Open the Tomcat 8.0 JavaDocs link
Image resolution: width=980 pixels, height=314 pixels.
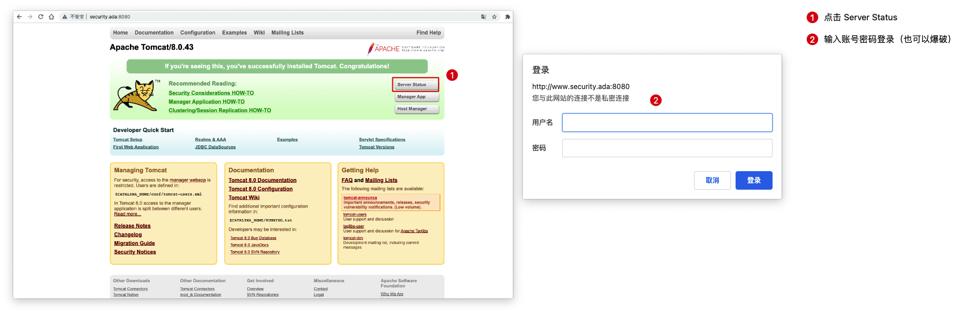tap(250, 245)
